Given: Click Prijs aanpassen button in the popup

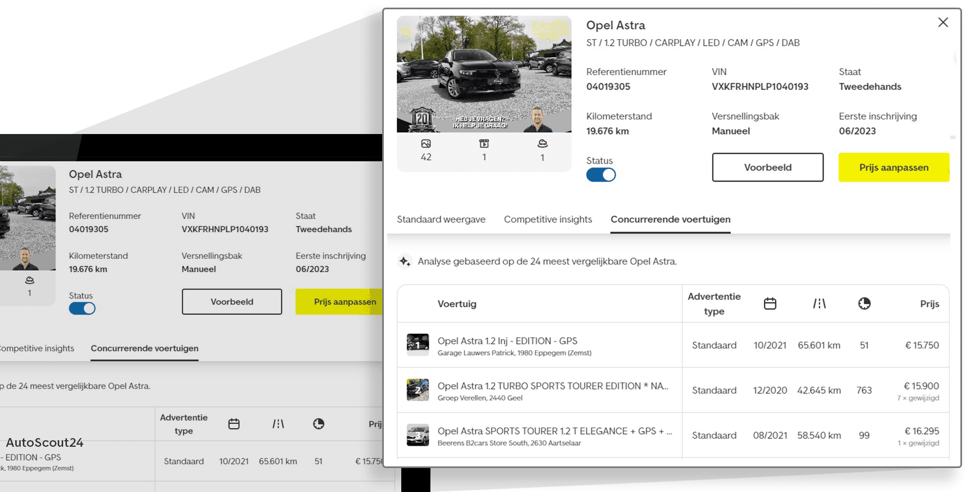Looking at the screenshot, I should [894, 167].
